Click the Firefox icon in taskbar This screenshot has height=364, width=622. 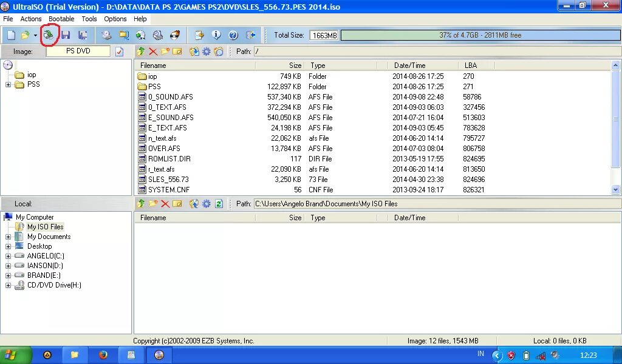pyautogui.click(x=103, y=355)
